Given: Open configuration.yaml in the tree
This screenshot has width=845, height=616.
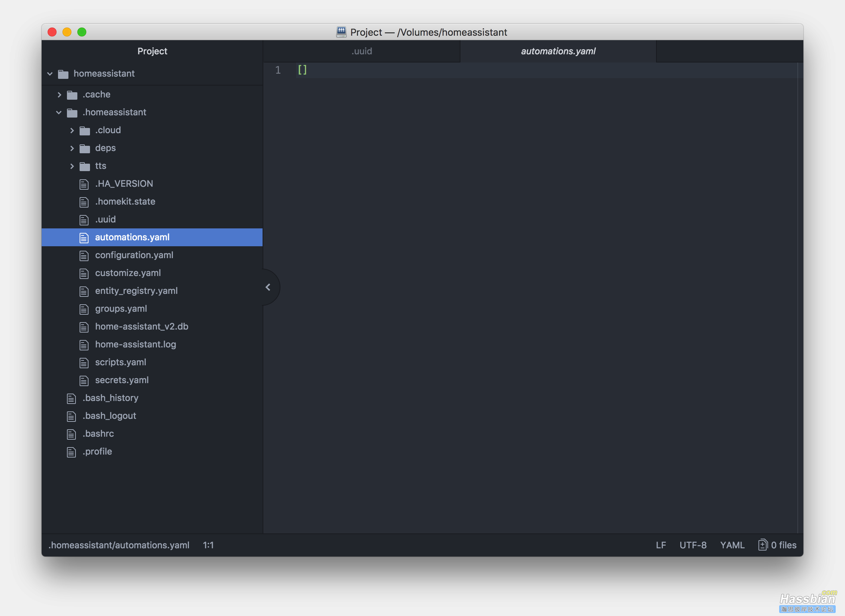Looking at the screenshot, I should click(x=134, y=255).
